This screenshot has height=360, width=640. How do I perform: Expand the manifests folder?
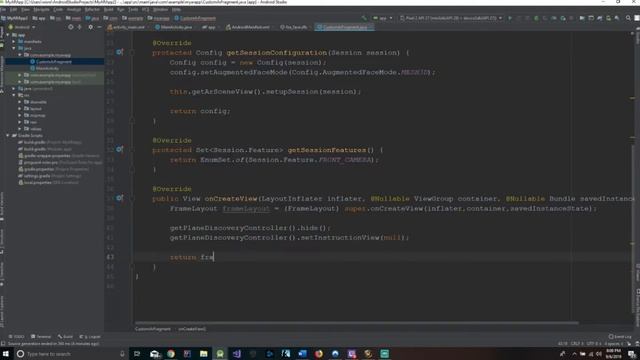point(14,42)
